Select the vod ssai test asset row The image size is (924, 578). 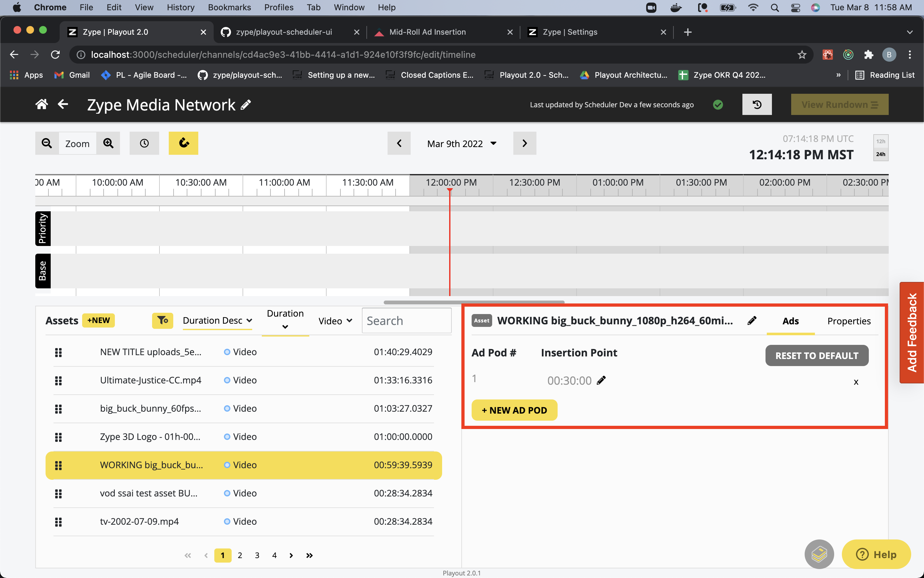[x=244, y=494]
